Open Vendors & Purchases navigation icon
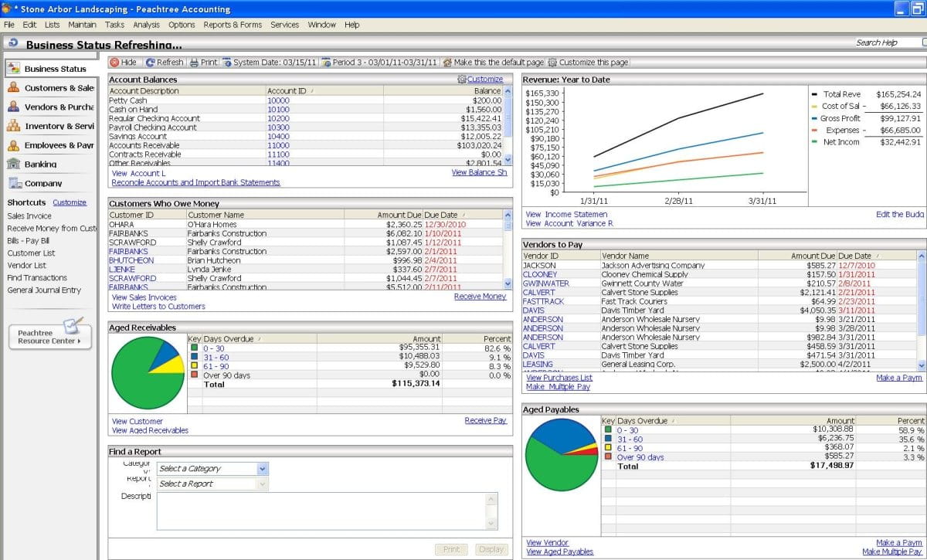Viewport: 927px width, 560px height. click(13, 107)
